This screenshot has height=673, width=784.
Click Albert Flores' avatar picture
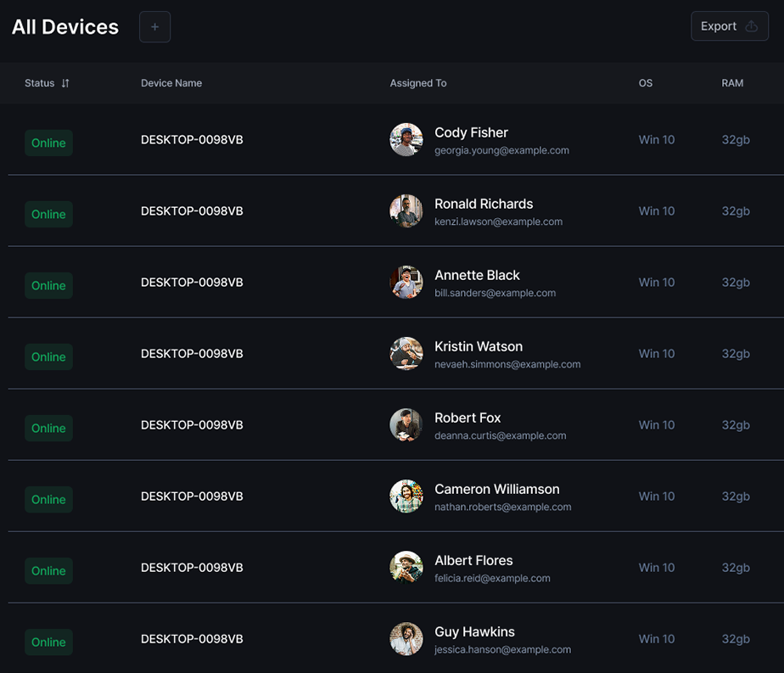pos(406,568)
